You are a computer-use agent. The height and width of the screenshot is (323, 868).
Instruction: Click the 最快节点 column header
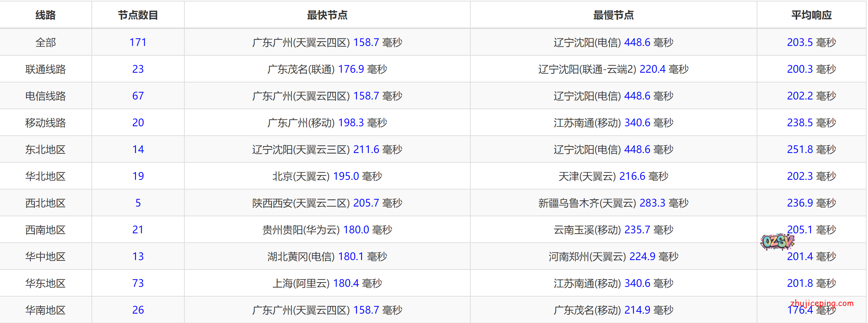point(327,15)
